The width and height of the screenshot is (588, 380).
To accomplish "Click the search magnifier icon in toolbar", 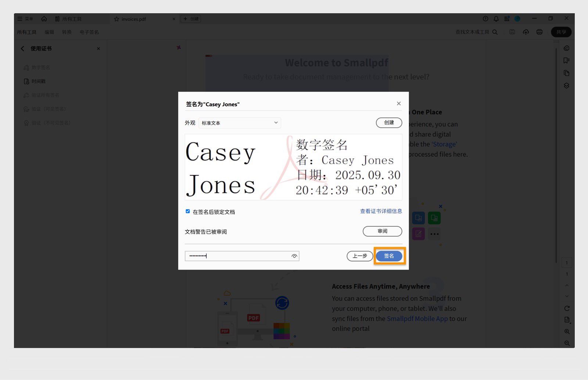I will pyautogui.click(x=495, y=32).
